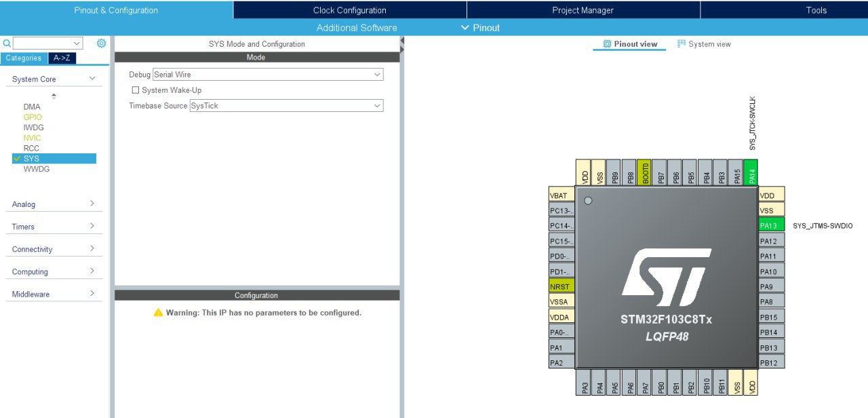868x418 pixels.
Task: Select the VDDA pin
Action: coord(561,317)
